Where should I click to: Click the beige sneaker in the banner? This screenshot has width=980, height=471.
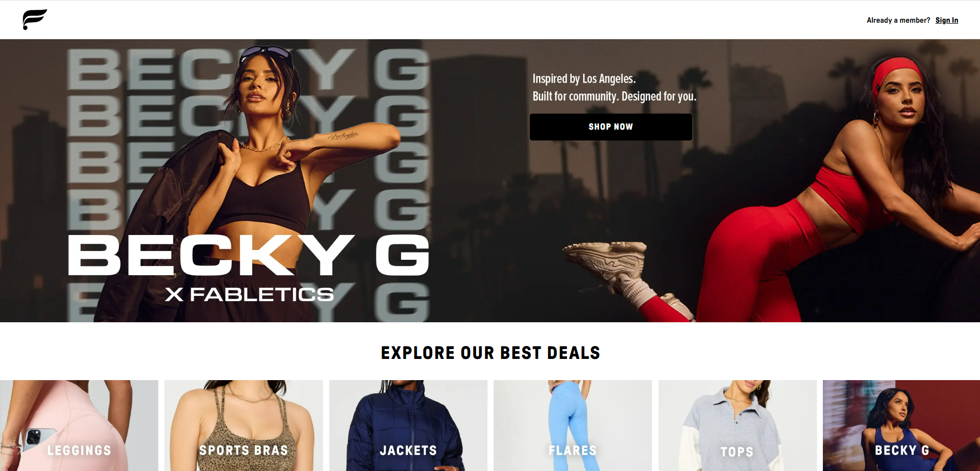(x=607, y=261)
